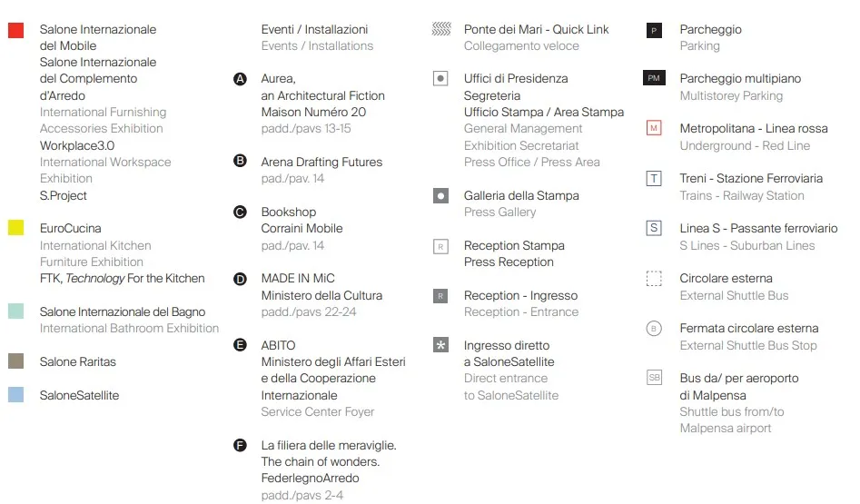Click the PM multistorey parking icon
The image size is (860, 504).
(x=654, y=79)
